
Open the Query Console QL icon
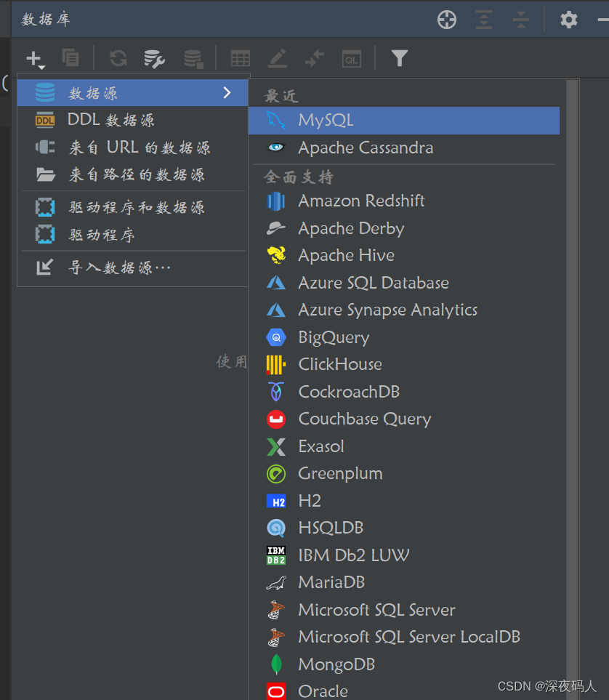tap(352, 59)
